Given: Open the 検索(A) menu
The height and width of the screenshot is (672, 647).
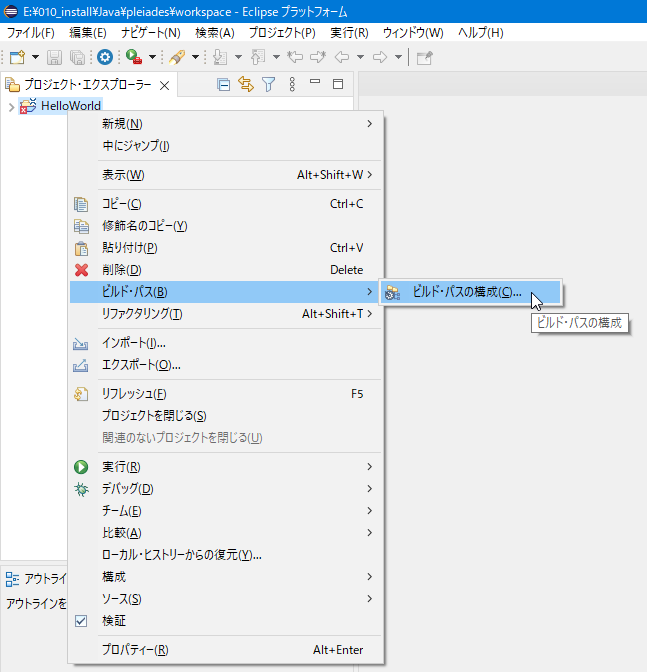Looking at the screenshot, I should pyautogui.click(x=215, y=33).
